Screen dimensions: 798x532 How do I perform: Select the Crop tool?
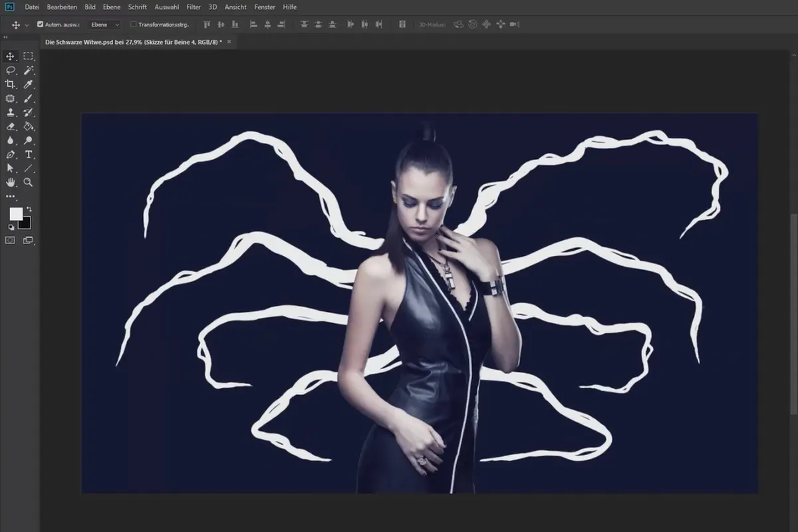tap(11, 84)
